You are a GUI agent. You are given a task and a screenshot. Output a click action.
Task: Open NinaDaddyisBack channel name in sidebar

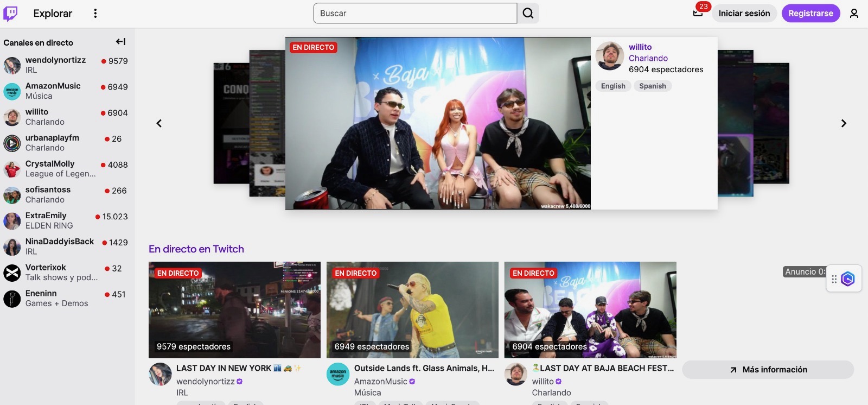60,242
